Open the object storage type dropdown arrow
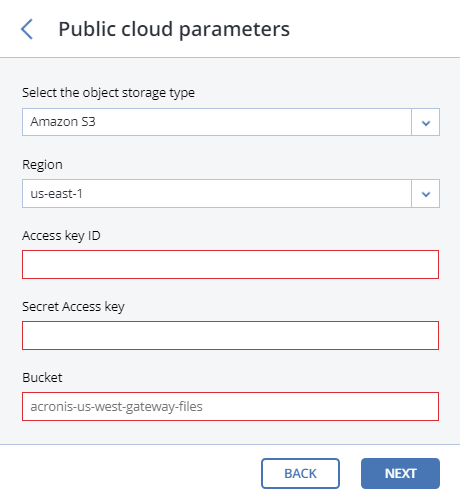This screenshot has width=460, height=501. (426, 122)
